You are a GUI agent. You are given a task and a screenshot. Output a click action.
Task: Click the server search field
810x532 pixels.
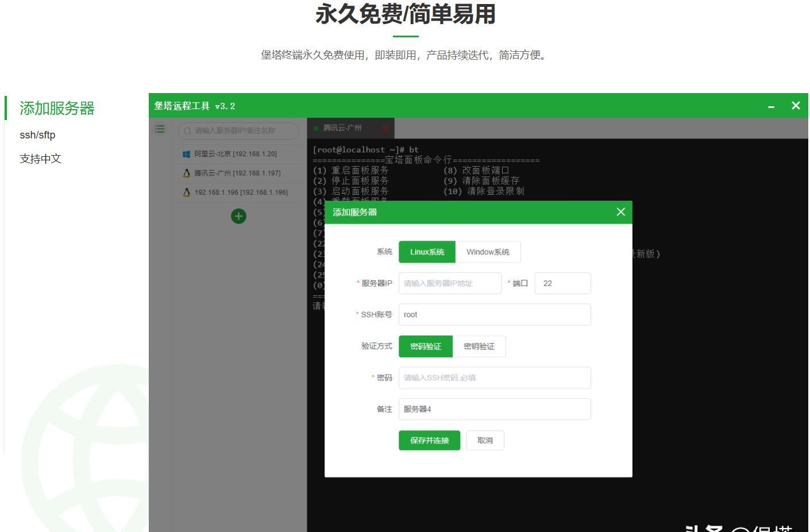pyautogui.click(x=238, y=130)
